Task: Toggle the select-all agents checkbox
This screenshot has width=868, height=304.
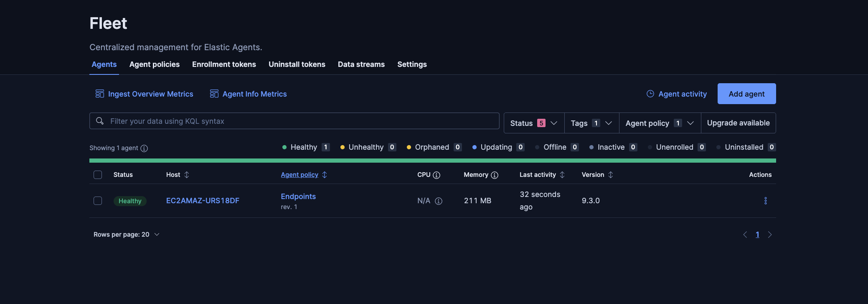Action: (x=98, y=175)
